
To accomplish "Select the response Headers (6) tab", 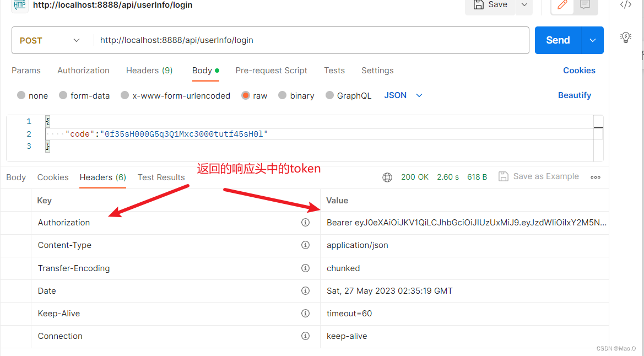I will (102, 177).
